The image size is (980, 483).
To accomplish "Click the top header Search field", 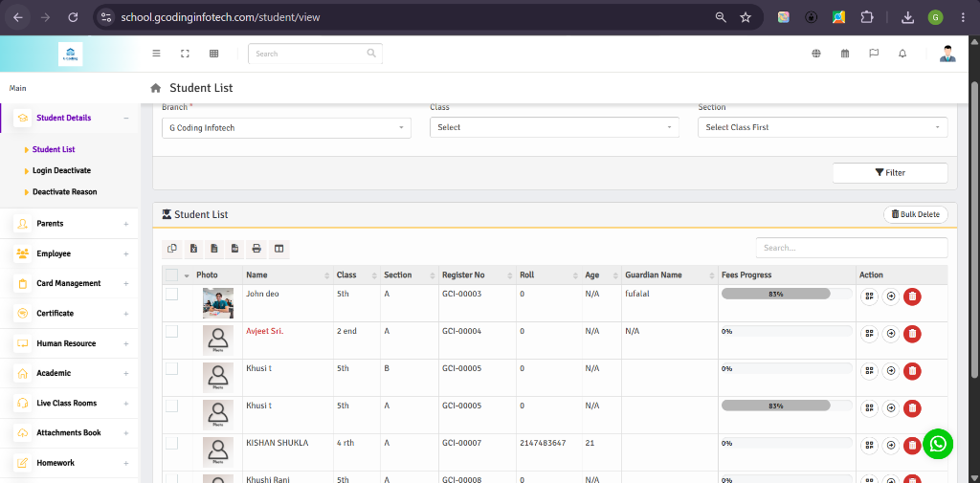I will pyautogui.click(x=315, y=54).
